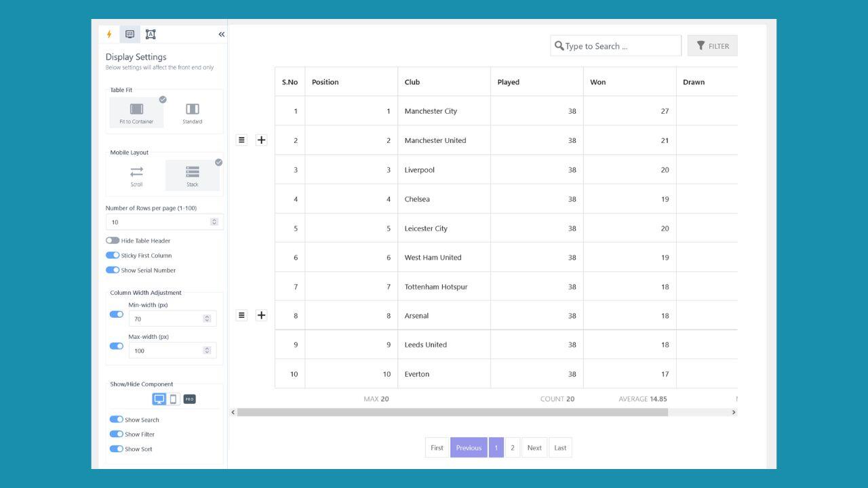
Task: Go to the Next page
Action: tap(534, 447)
